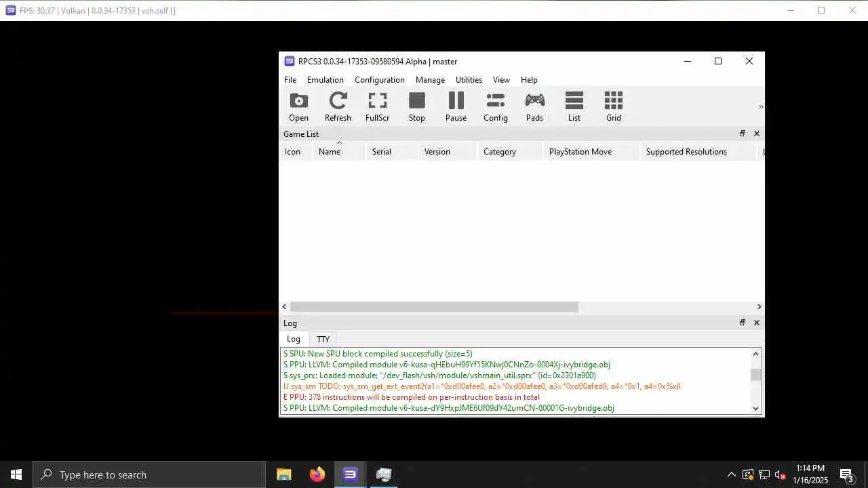Maximize the RPCS3 main window
The height and width of the screenshot is (488, 868).
pos(718,61)
